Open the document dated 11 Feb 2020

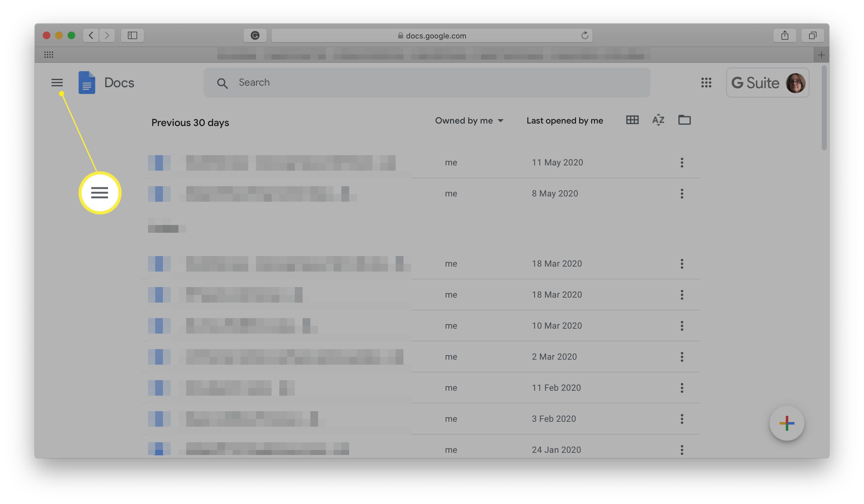coord(421,388)
